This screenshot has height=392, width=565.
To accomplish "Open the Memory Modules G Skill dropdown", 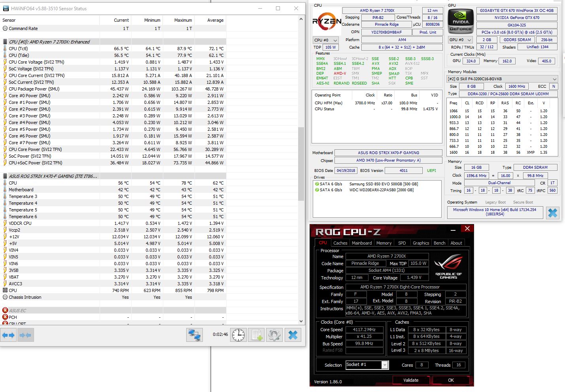I will coord(503,79).
